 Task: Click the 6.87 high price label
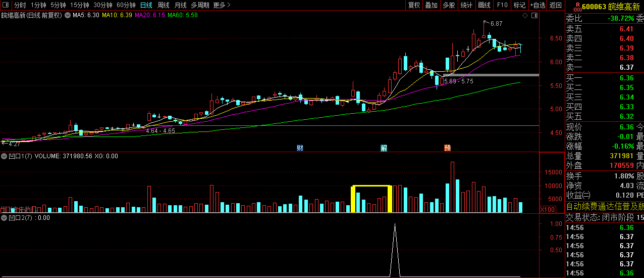(x=496, y=24)
